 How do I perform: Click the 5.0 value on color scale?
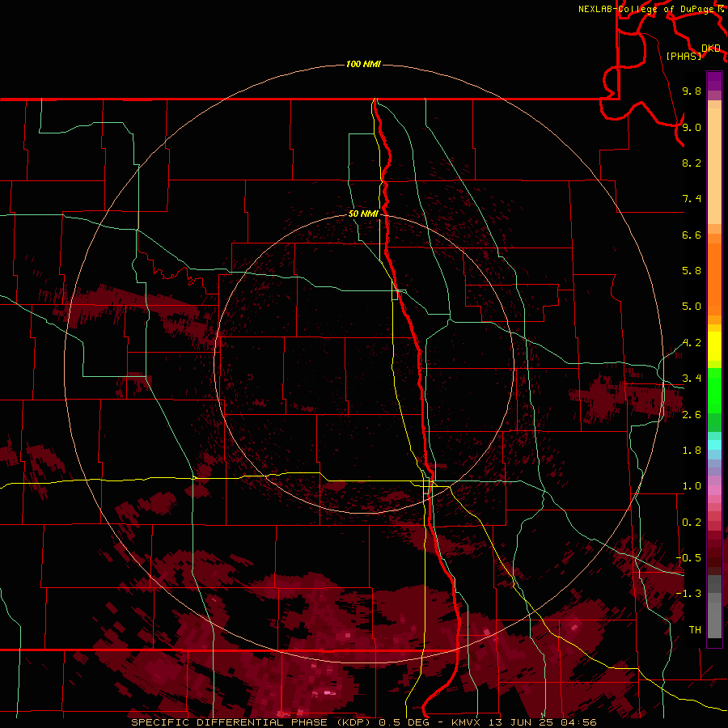pos(692,307)
